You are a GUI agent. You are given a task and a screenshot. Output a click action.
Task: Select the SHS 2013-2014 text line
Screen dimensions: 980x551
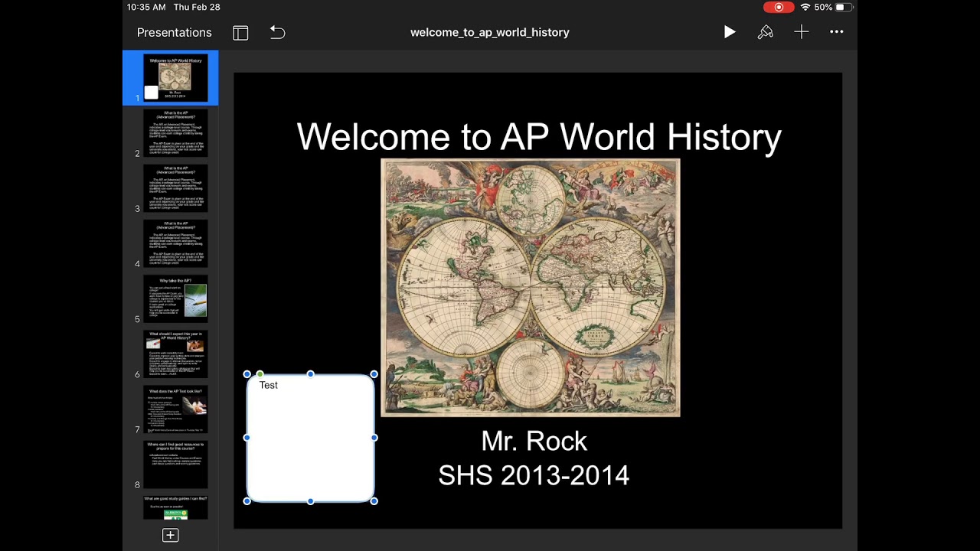coord(534,475)
